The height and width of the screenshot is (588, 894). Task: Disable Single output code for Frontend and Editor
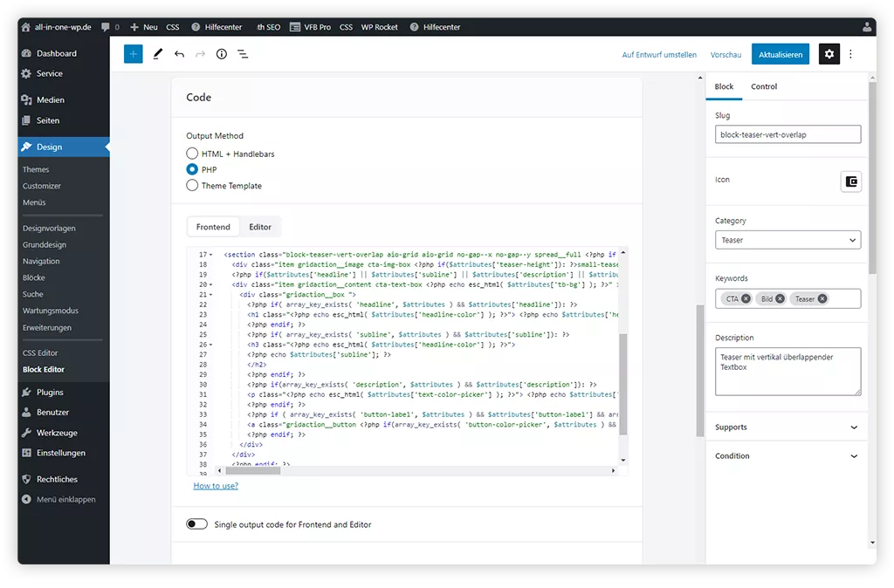coord(196,523)
